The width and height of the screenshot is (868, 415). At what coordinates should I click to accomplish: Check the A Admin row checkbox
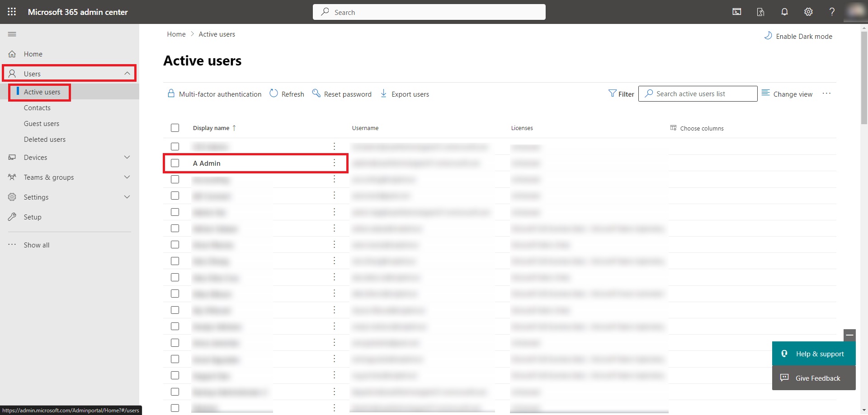(175, 163)
